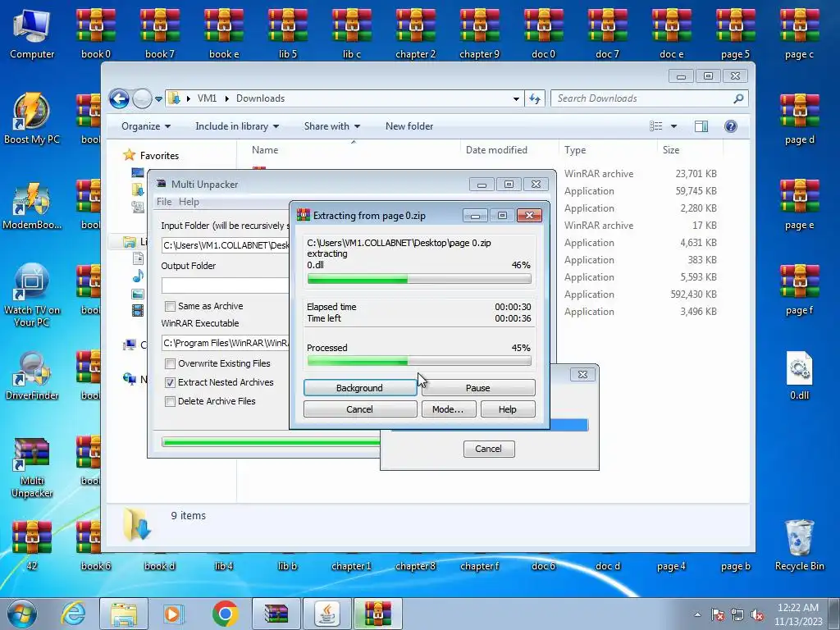840x630 pixels.
Task: Enable Delete Archive Files checkbox
Action: (171, 401)
